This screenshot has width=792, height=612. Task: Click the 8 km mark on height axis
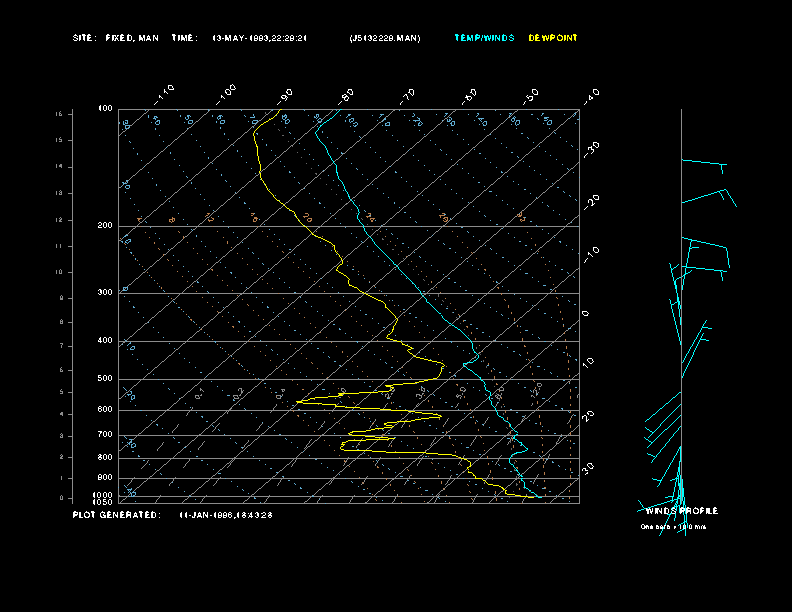61,322
